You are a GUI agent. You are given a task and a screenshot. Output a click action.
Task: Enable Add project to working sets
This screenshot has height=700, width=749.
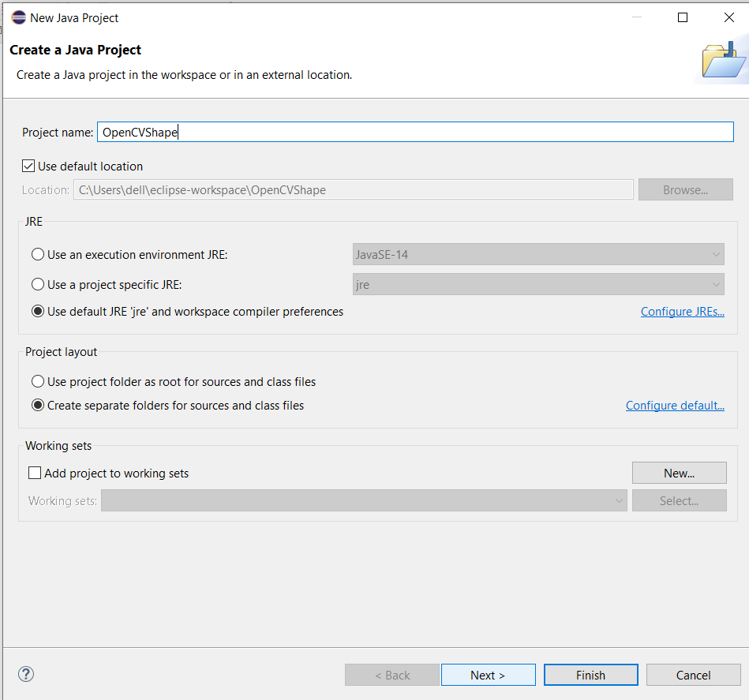tap(35, 474)
